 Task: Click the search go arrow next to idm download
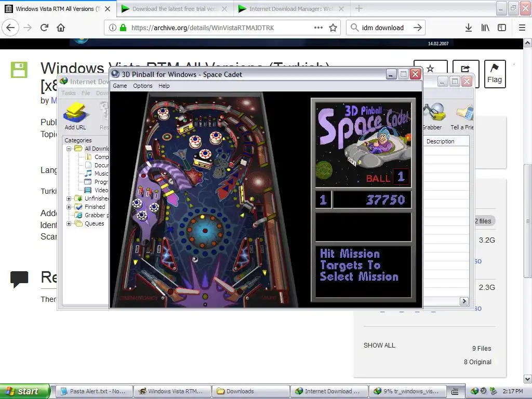tap(417, 28)
